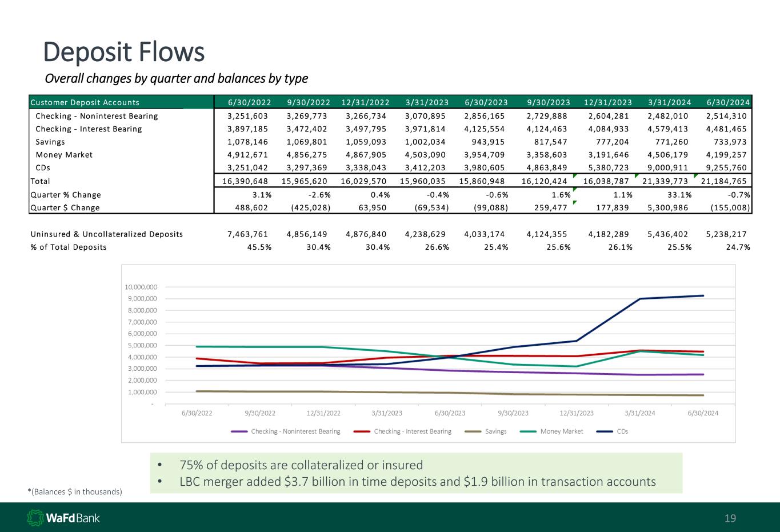The image size is (780, 532).
Task: Click the LBC merger bullet text
Action: pyautogui.click(x=417, y=482)
